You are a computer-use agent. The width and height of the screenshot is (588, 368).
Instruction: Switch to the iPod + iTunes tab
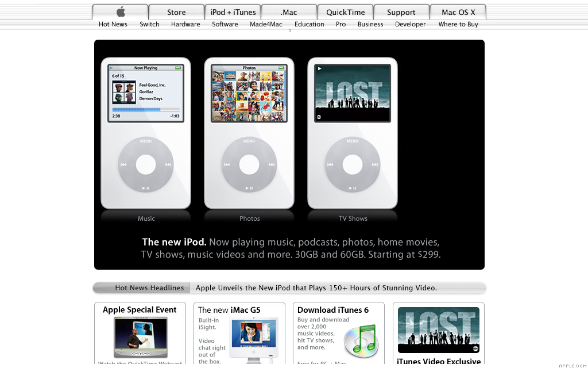233,12
